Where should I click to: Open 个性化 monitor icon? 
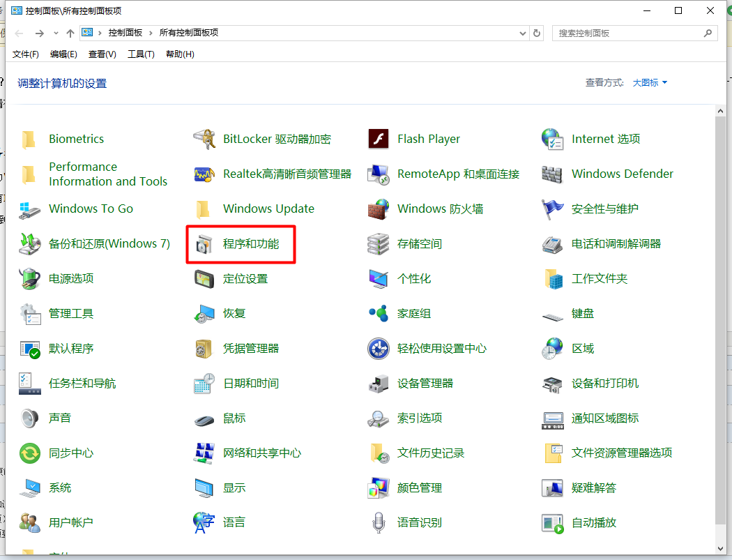click(378, 279)
